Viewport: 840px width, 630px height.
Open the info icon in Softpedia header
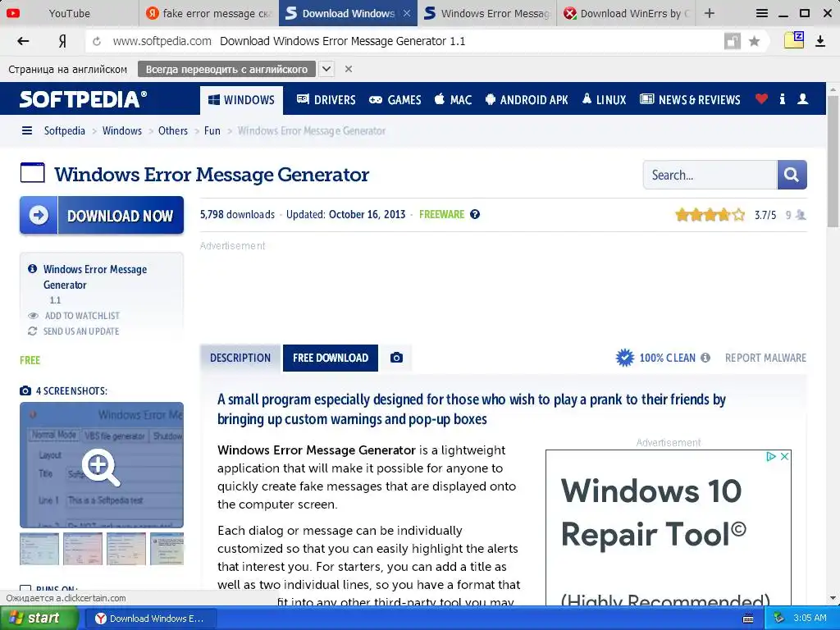[782, 98]
